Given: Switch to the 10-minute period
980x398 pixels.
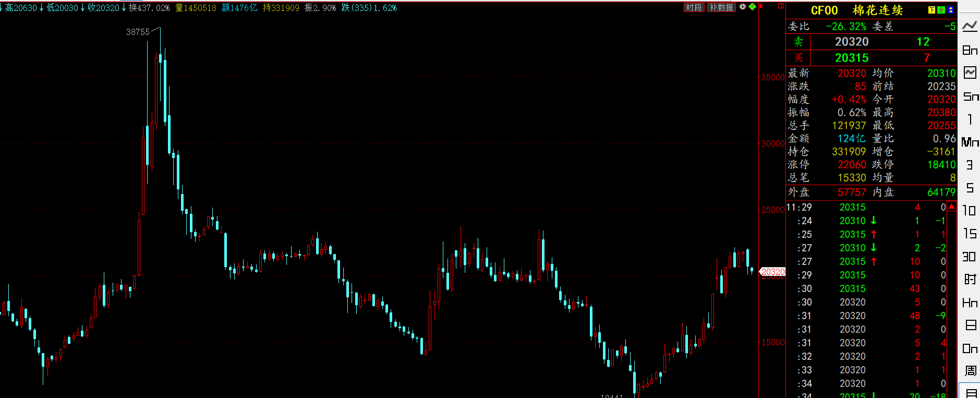Looking at the screenshot, I should pos(970,211).
